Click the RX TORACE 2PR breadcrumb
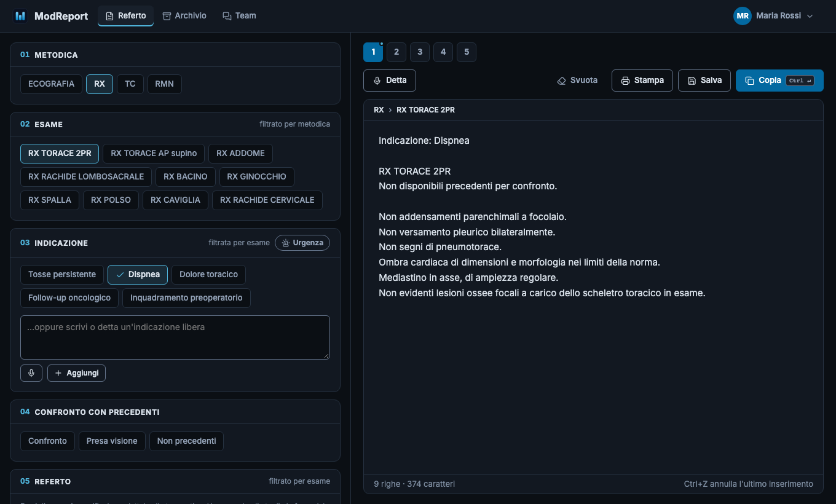Screen dimensions: 836x504 pyautogui.click(x=425, y=110)
